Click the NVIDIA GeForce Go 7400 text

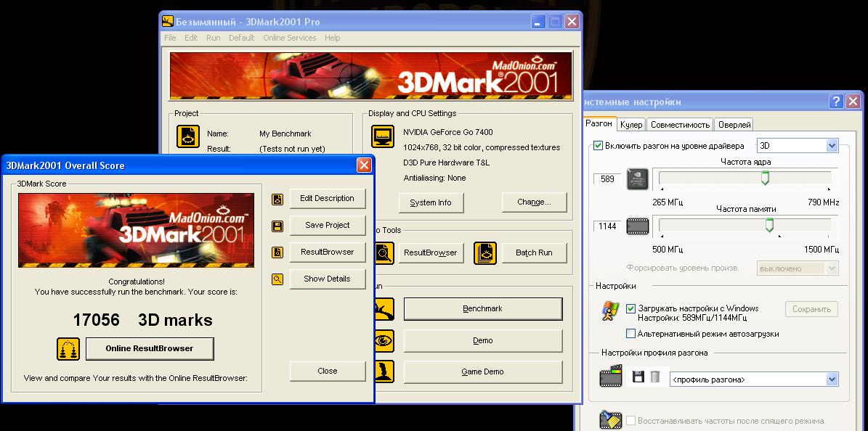click(x=448, y=132)
